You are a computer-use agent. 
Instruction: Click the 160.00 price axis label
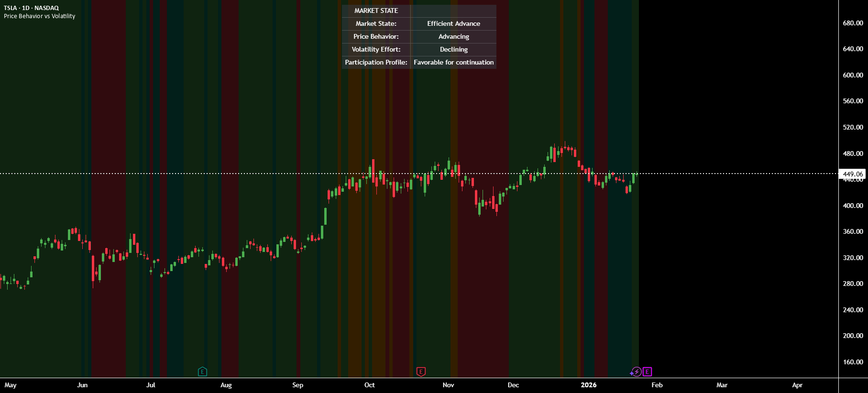tap(853, 362)
